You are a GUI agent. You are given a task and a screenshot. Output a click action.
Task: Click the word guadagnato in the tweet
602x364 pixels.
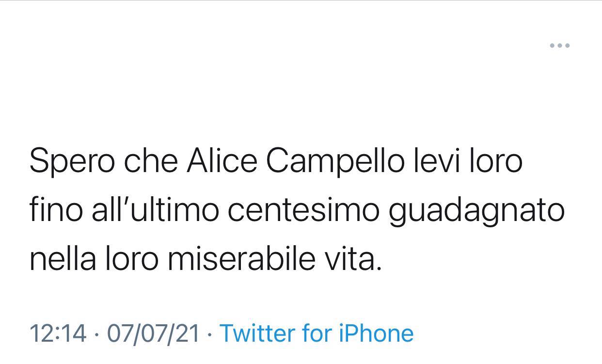[477, 211]
